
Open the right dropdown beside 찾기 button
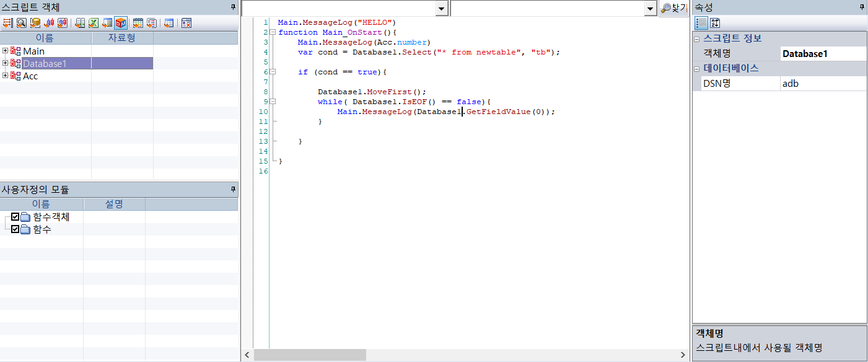click(650, 8)
